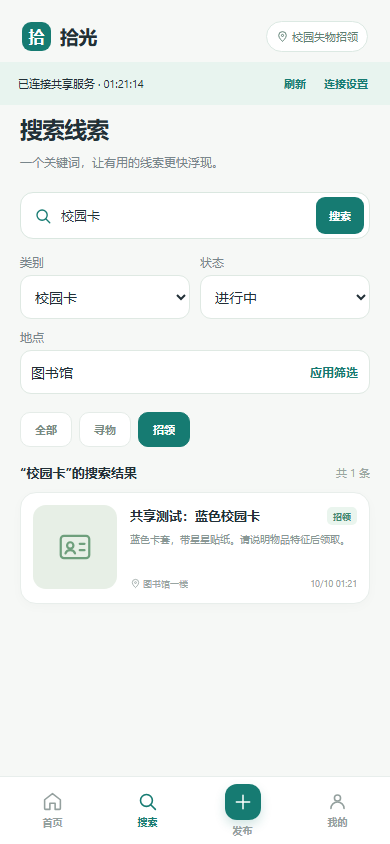
Task: Click the 搜索线索 page heading
Action: [x=65, y=130]
